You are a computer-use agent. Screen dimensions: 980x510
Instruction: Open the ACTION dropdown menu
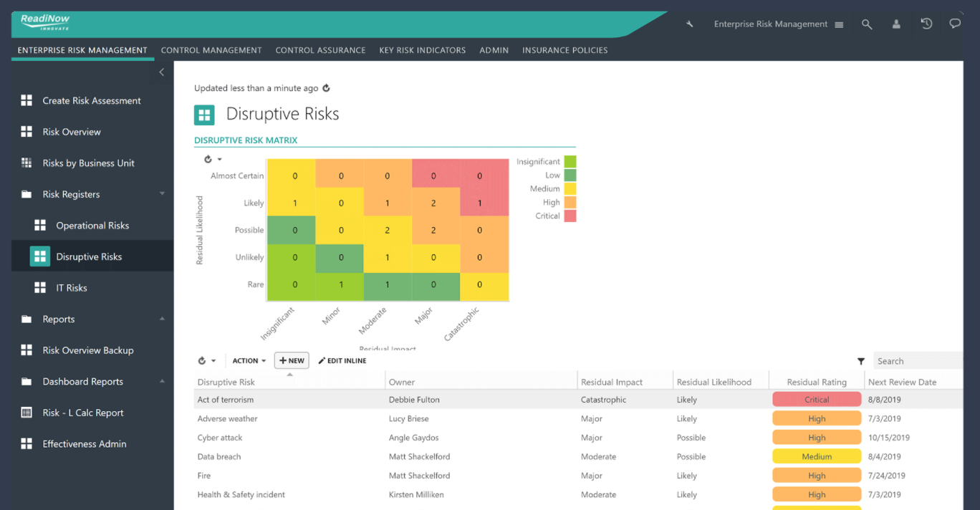249,361
